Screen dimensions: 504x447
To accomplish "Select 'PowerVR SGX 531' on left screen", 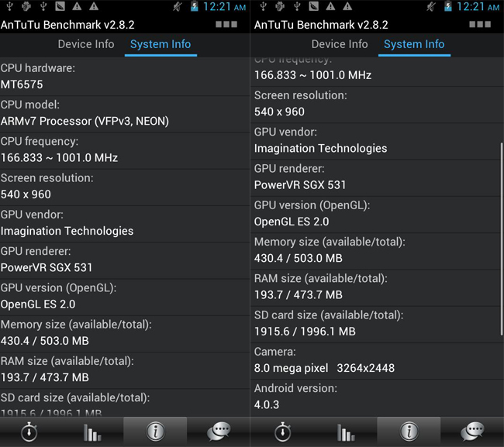I will pos(47,267).
